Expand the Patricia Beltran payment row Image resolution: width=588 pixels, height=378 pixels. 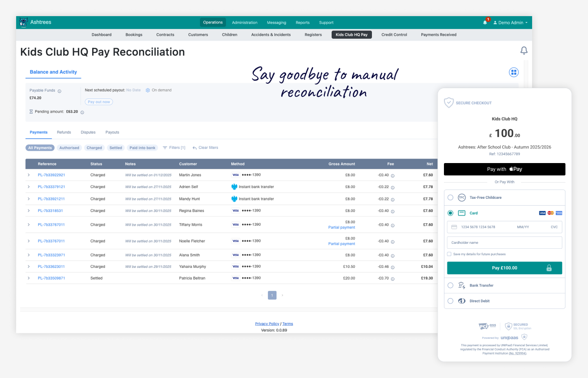28,278
